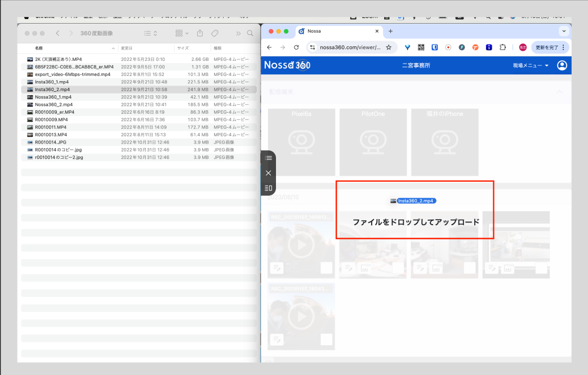The height and width of the screenshot is (375, 588).
Task: Open the 現場メニュー dropdown
Action: click(x=530, y=65)
